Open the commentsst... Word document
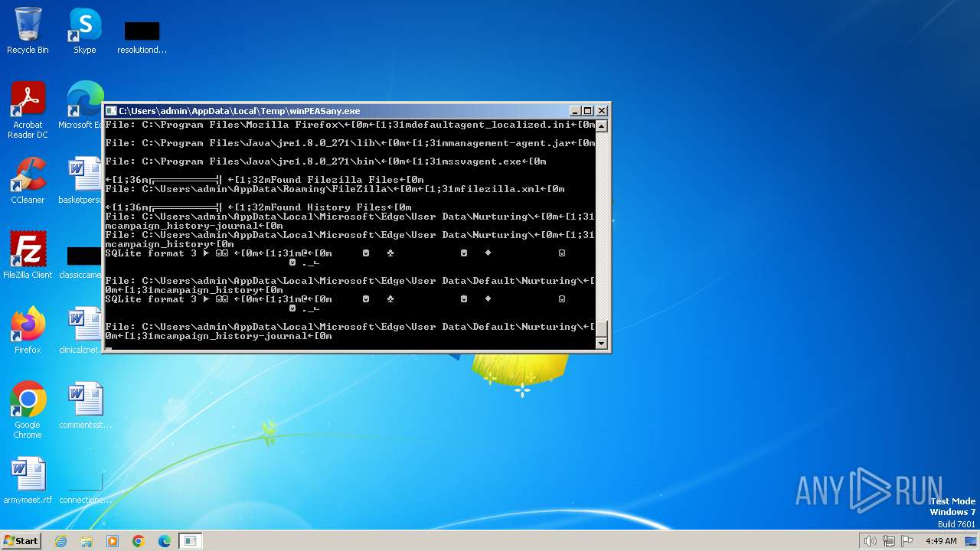The image size is (980, 551). (85, 406)
